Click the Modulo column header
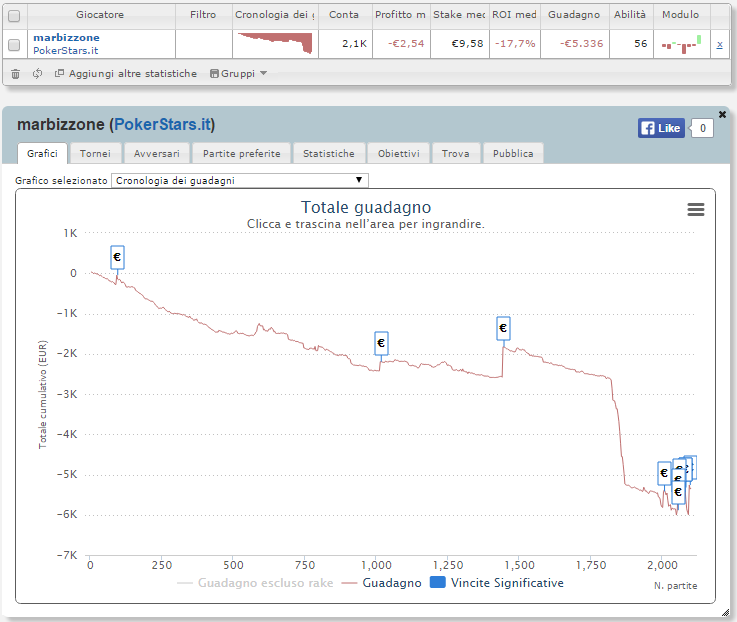The width and height of the screenshot is (737, 622). [681, 15]
